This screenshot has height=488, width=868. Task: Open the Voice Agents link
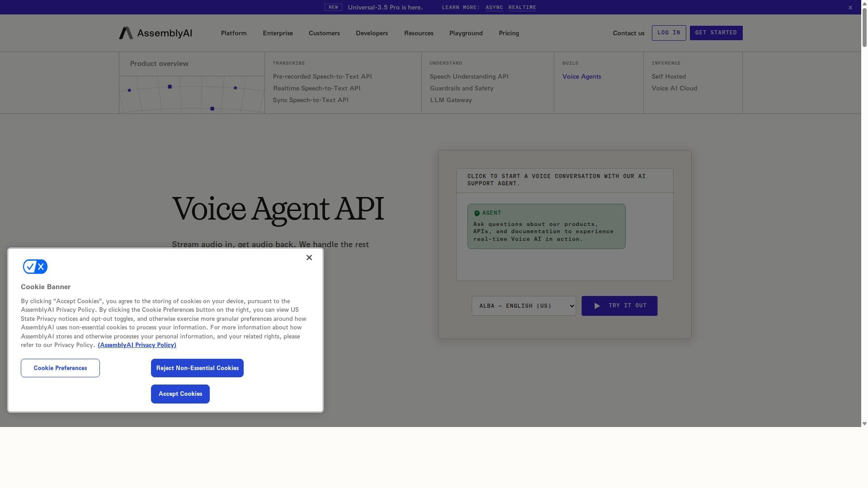[582, 76]
